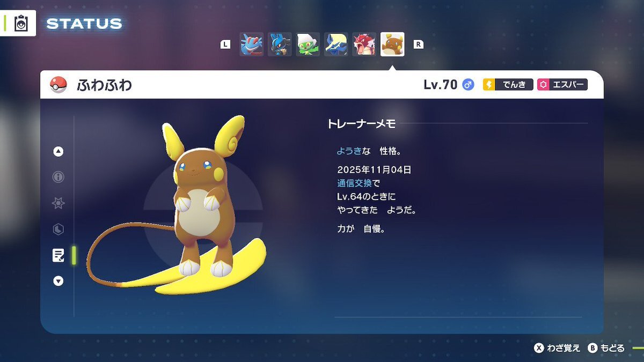Viewport: 644px width, 362px height.
Task: Select the first party Pokémon, Feraligatr
Action: coord(251,45)
